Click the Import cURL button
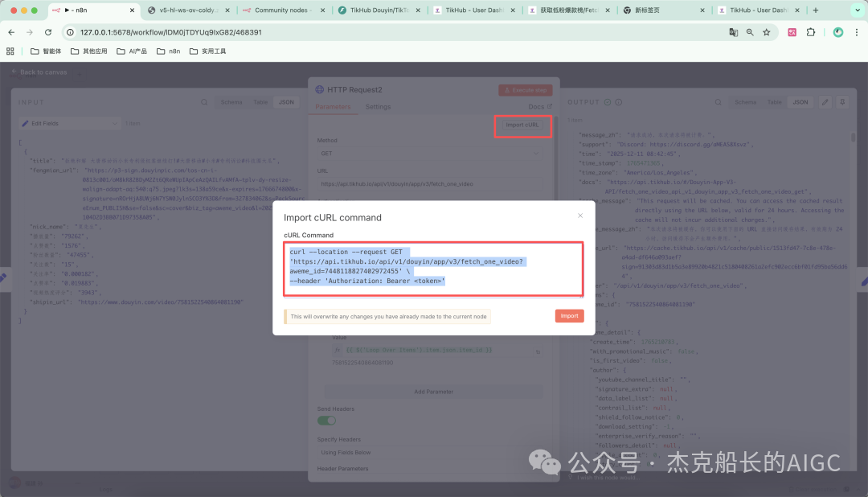Viewport: 868px width, 497px height. (522, 125)
